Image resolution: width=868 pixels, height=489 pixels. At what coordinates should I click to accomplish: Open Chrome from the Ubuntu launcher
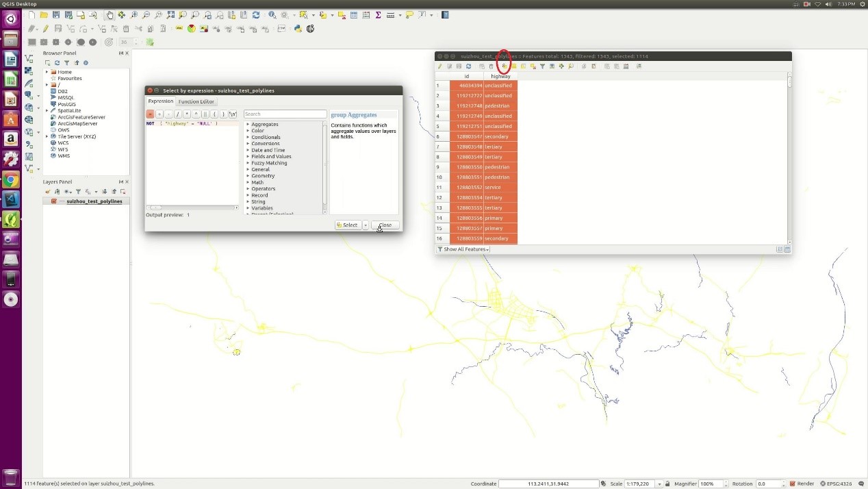pos(10,180)
